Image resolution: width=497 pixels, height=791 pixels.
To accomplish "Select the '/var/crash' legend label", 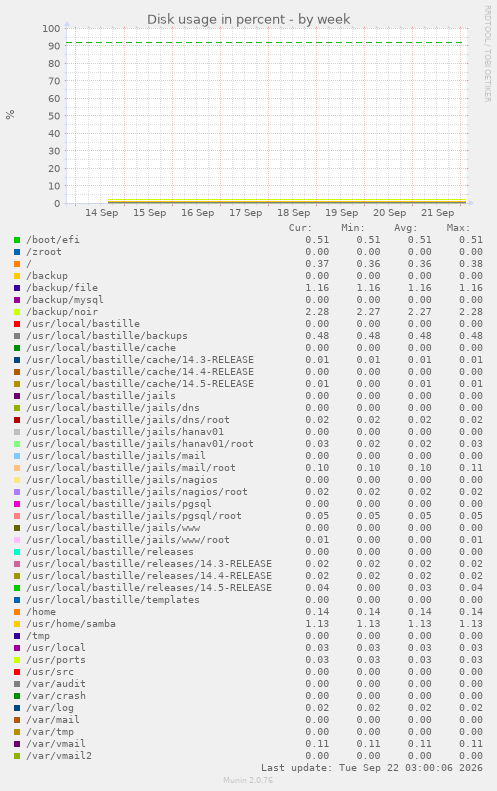I will click(x=56, y=696).
